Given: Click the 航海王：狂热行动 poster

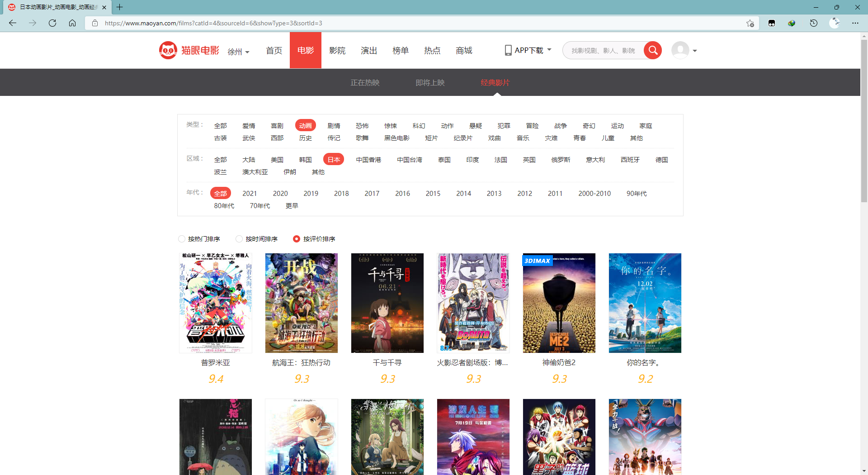Looking at the screenshot, I should 302,303.
